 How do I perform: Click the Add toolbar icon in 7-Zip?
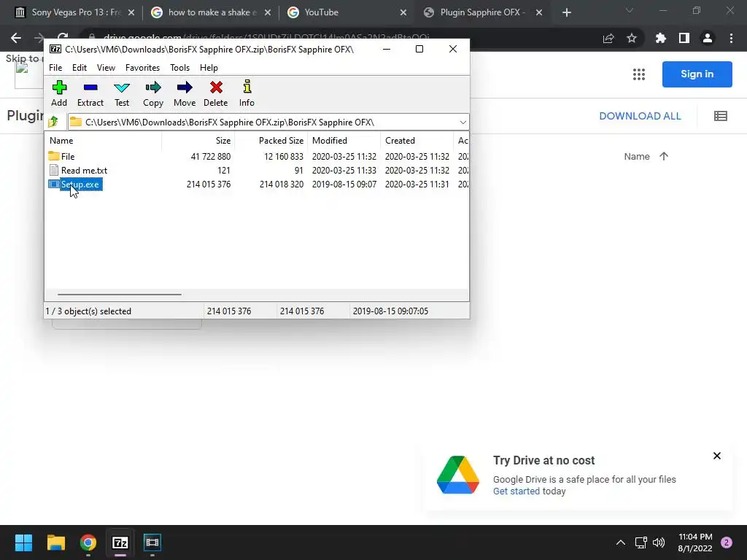59,93
